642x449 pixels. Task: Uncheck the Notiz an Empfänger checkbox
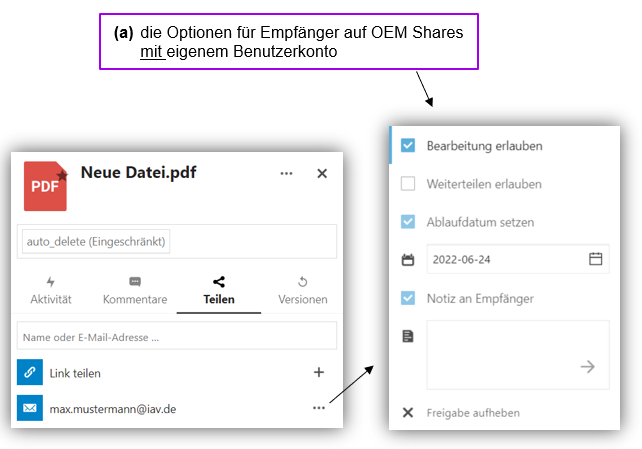click(408, 298)
